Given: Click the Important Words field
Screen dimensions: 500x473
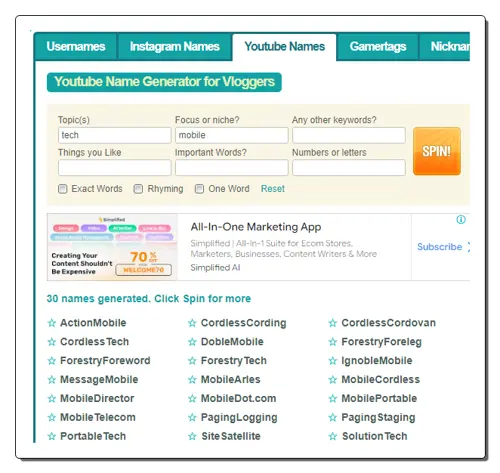Looking at the screenshot, I should pos(232,168).
